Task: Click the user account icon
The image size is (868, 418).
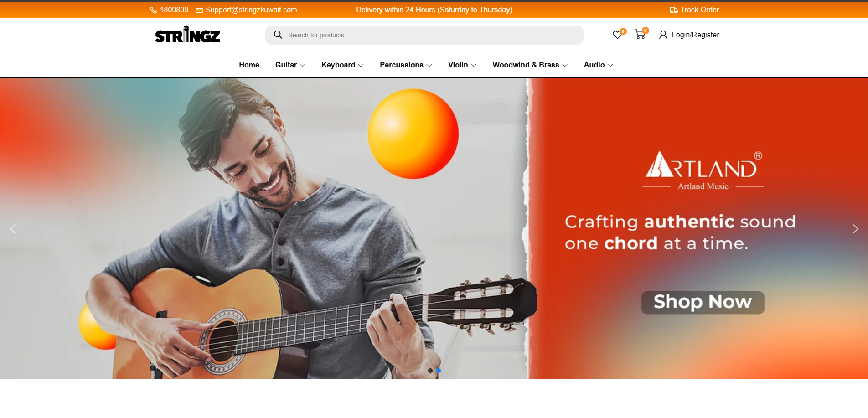Action: pos(663,35)
